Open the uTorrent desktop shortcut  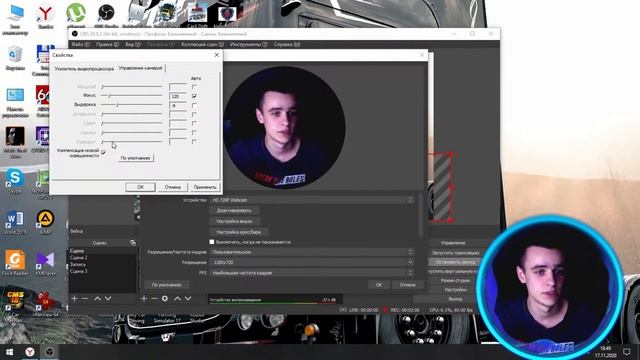point(76,16)
